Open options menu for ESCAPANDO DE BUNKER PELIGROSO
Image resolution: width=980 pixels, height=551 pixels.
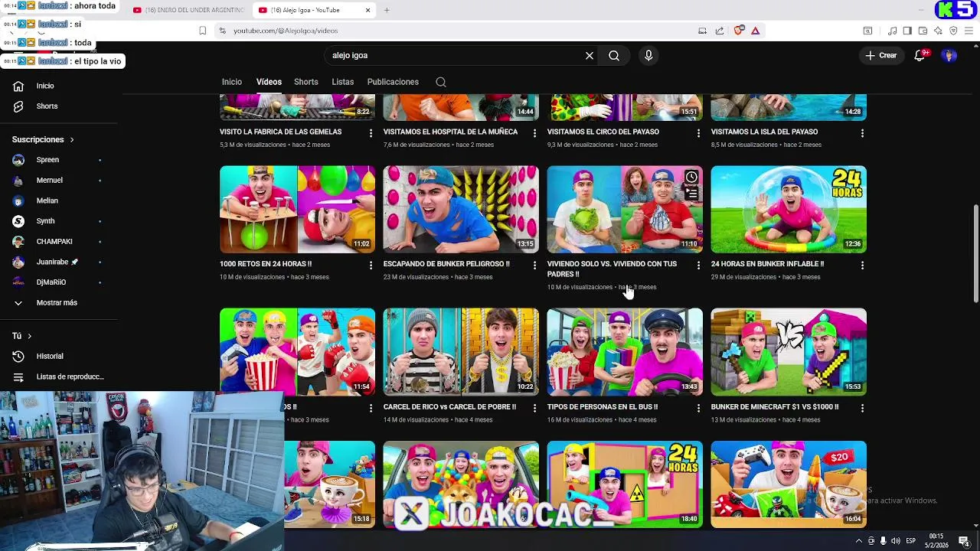pyautogui.click(x=534, y=266)
